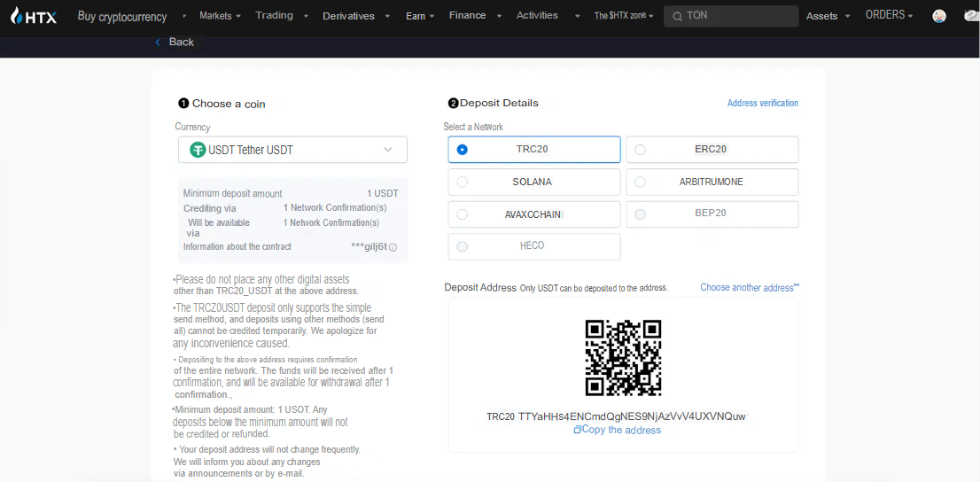The height and width of the screenshot is (482, 980).
Task: Expand Buy cryptocurrency dropdown arrow
Action: click(x=184, y=17)
